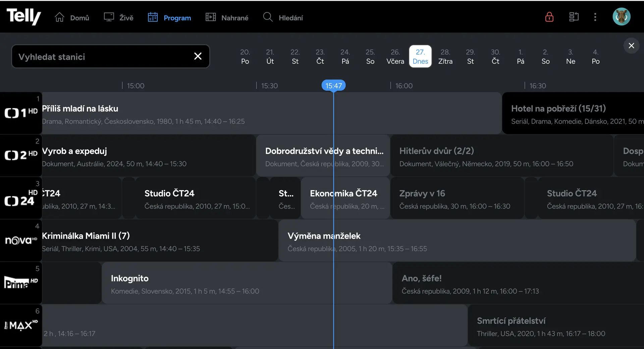Select 27. Dnes day

tap(420, 56)
